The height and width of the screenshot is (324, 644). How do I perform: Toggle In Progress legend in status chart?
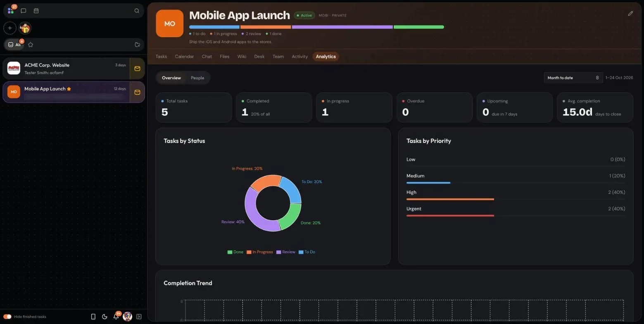click(260, 252)
